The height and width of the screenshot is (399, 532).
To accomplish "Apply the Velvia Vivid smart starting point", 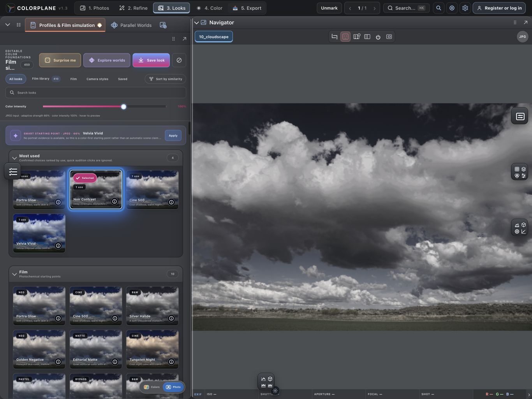I will tap(173, 136).
